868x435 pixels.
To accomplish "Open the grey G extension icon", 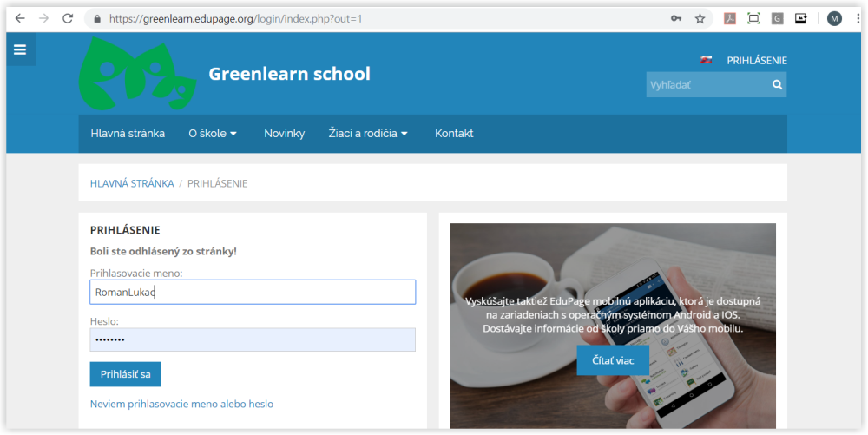I will coord(777,19).
